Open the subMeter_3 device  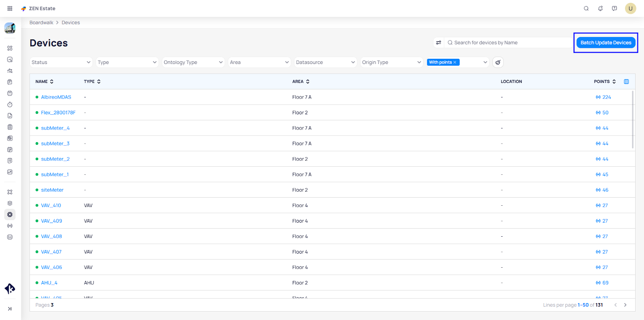point(55,144)
